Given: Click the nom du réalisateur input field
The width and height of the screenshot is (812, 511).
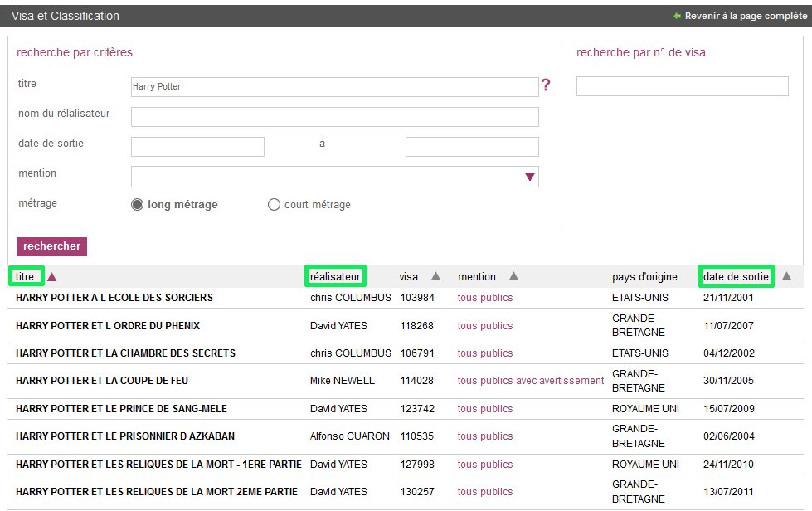Looking at the screenshot, I should pos(335,117).
